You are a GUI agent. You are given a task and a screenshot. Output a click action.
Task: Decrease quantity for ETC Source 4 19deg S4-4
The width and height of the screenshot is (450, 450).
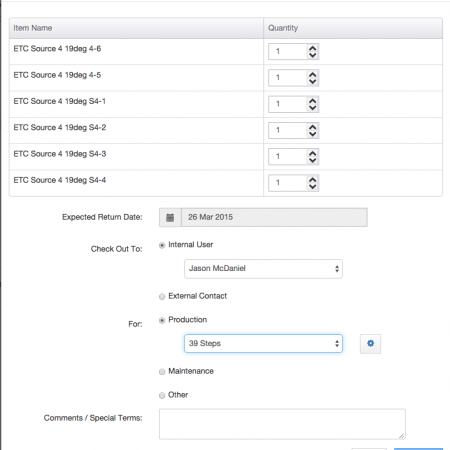(312, 187)
